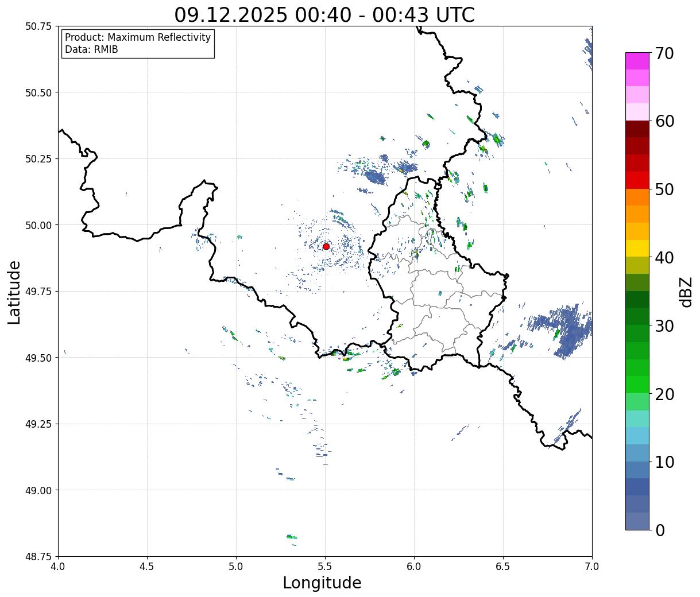Image resolution: width=700 pixels, height=597 pixels.
Task: Click the colorbar tick label 30
Action: click(664, 326)
